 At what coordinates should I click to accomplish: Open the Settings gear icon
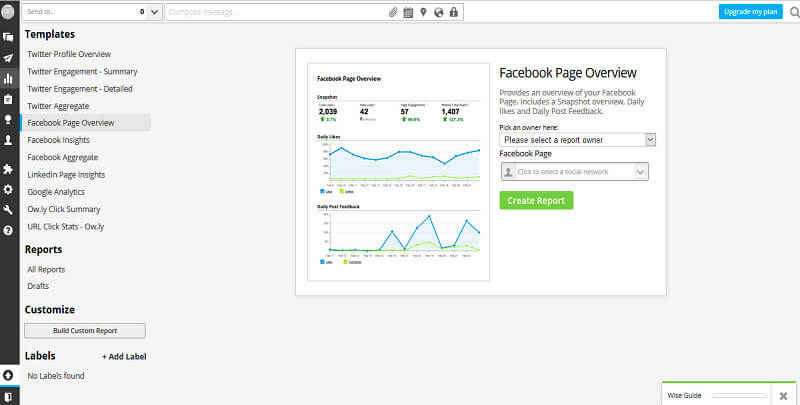[x=8, y=190]
